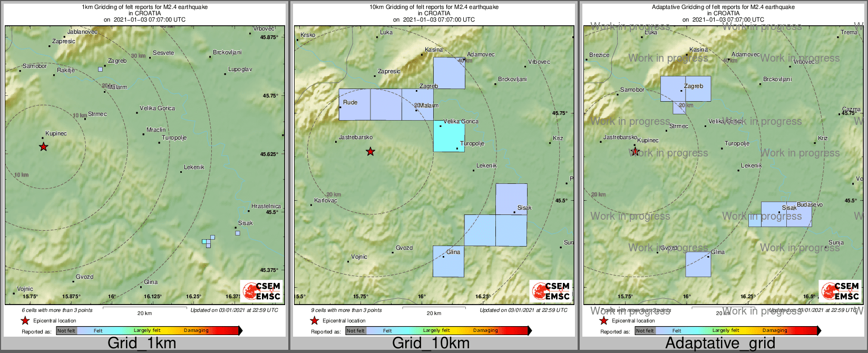This screenshot has height=353, width=868.
Task: Click the legend star icon under Grid_1km map
Action: (25, 320)
